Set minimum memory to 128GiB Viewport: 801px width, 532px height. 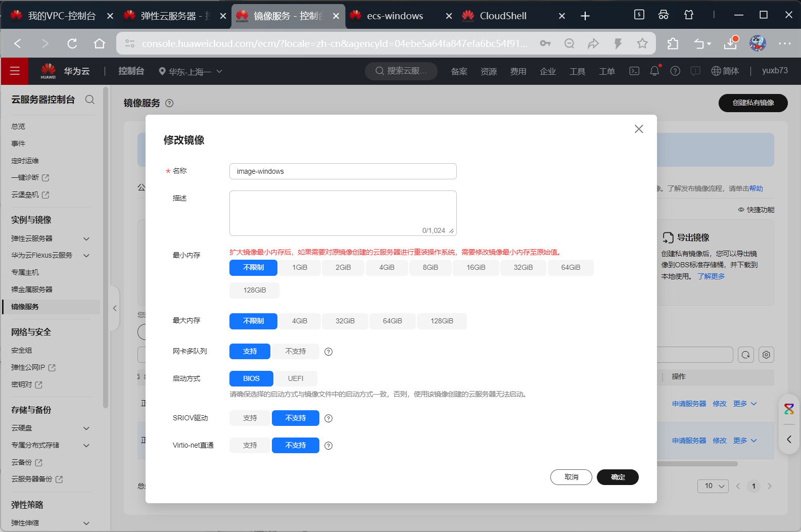coord(254,290)
